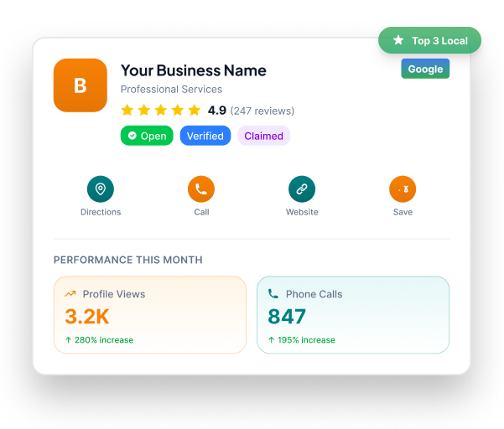Open the Profile Views 3.2K card

tap(150, 315)
